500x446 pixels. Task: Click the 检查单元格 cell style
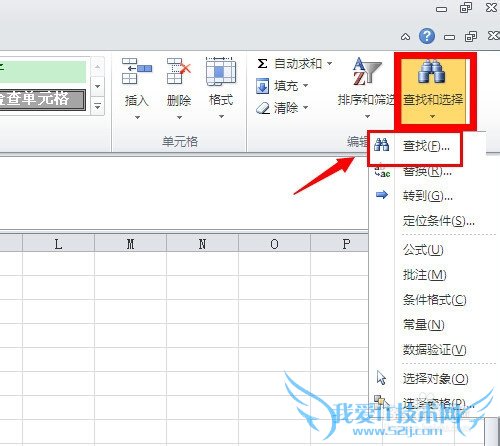coord(43,99)
